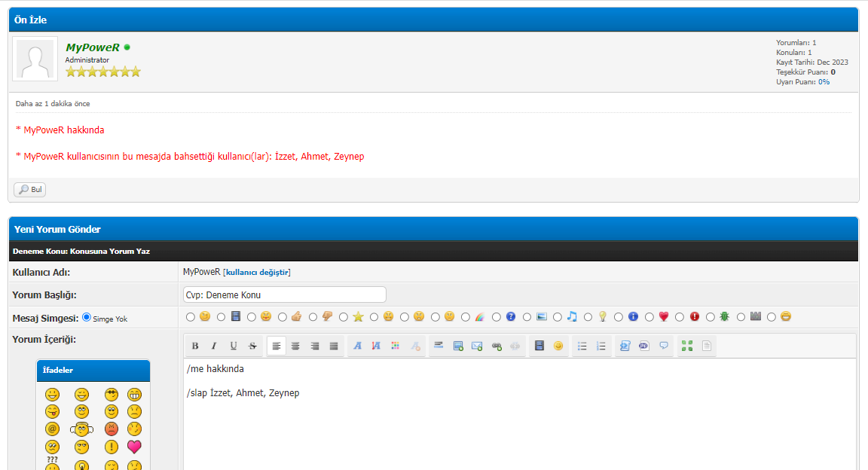Click the insert image toolbar icon
This screenshot has width=868, height=470.
tap(457, 346)
